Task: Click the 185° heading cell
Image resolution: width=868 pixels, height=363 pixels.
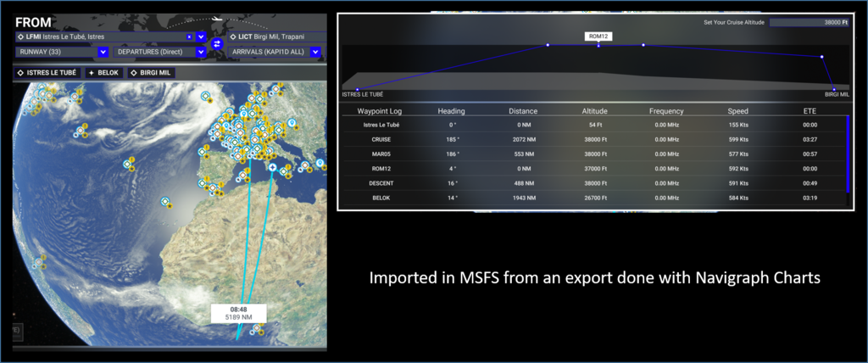Action: pos(452,139)
